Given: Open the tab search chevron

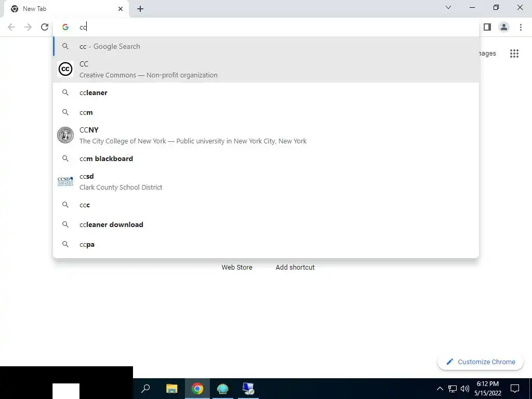Looking at the screenshot, I should coord(448,7).
